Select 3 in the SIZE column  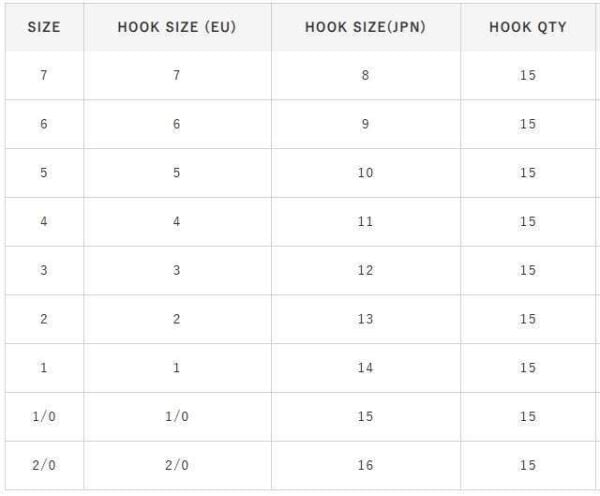[x=43, y=271]
